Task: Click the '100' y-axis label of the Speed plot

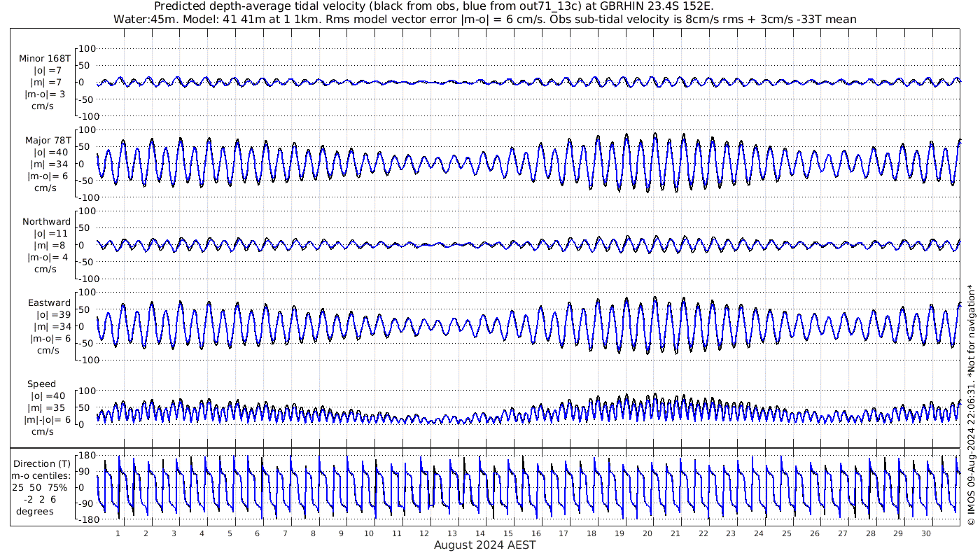Action: tap(86, 390)
